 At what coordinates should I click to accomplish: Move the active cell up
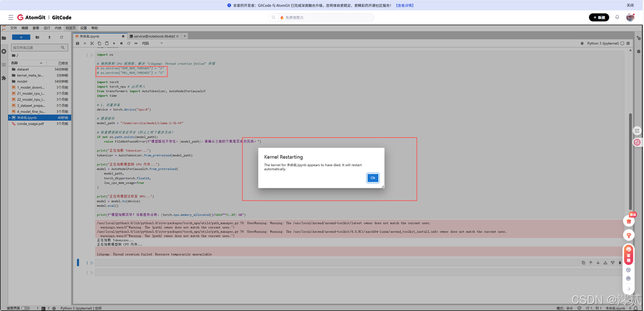point(591,262)
